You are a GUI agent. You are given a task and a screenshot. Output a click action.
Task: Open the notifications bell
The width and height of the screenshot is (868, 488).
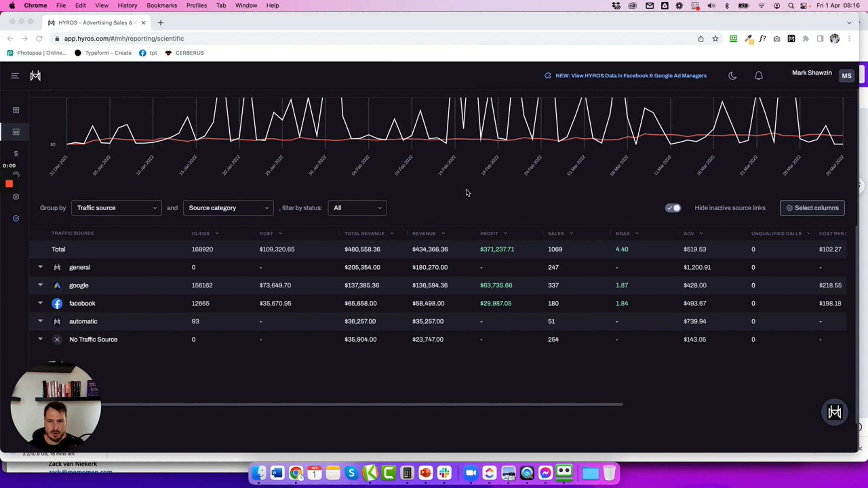point(759,76)
